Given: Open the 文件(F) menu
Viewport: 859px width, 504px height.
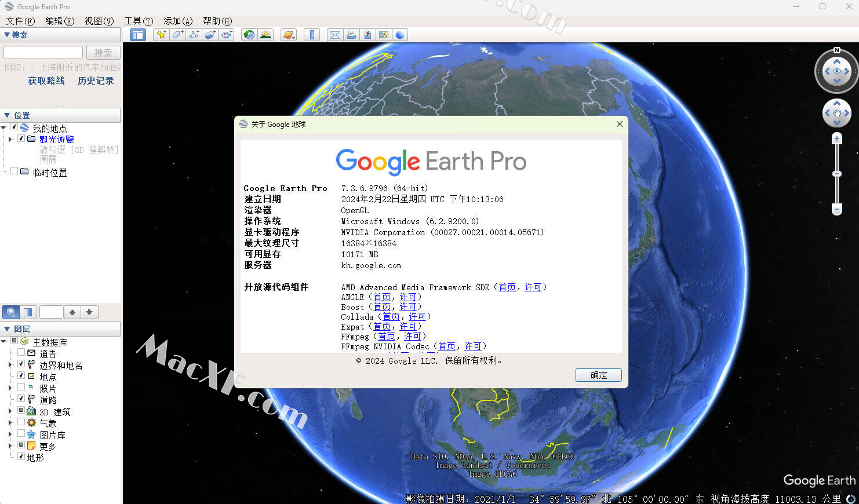Looking at the screenshot, I should pyautogui.click(x=20, y=21).
